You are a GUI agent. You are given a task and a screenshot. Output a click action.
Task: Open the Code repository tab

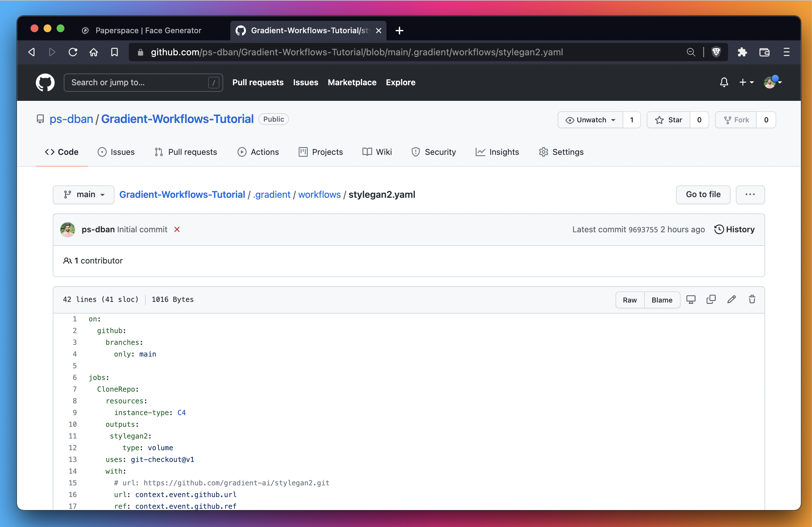62,152
